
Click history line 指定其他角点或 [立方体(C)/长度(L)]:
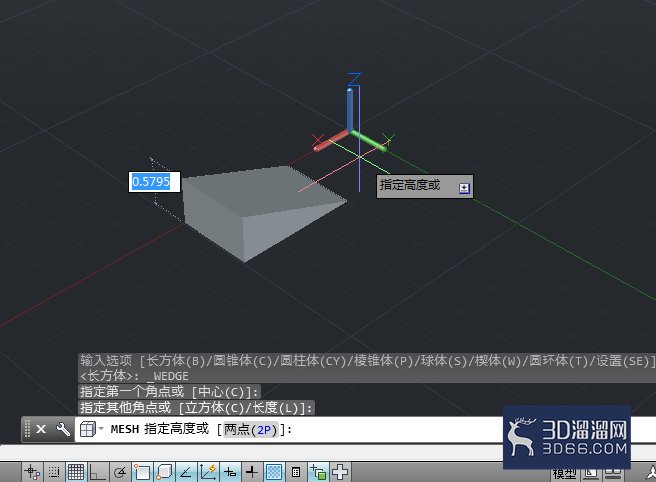pyautogui.click(x=196, y=408)
